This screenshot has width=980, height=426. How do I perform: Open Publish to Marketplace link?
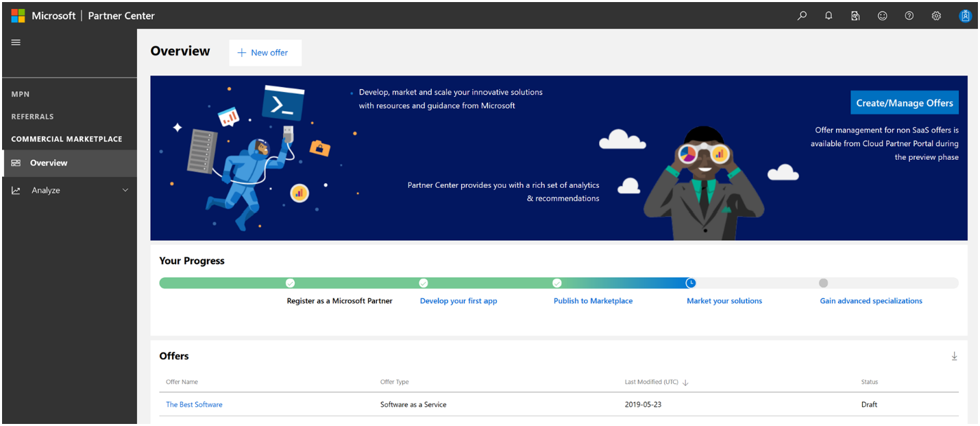click(593, 301)
